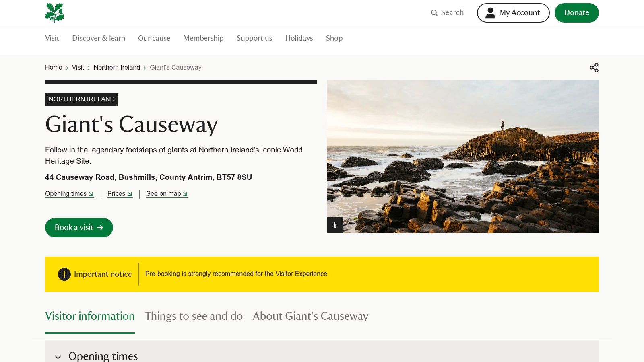Select the Visitor information tab
This screenshot has height=362, width=644.
click(x=90, y=316)
